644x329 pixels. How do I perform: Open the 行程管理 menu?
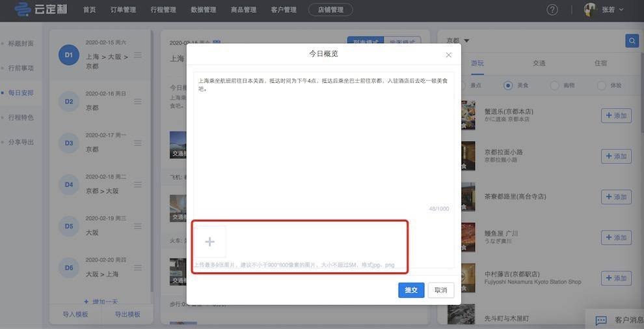163,10
